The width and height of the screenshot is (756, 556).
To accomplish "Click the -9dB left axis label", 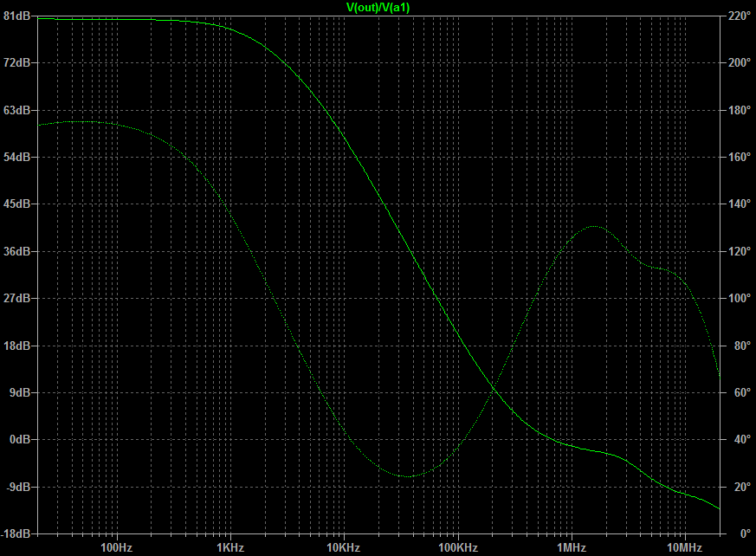I will click(18, 487).
